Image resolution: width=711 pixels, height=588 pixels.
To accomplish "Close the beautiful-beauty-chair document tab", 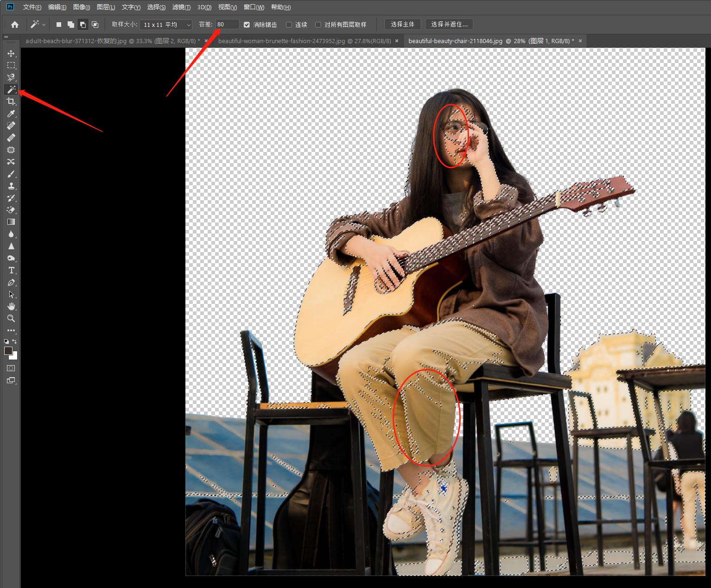I will (x=580, y=41).
